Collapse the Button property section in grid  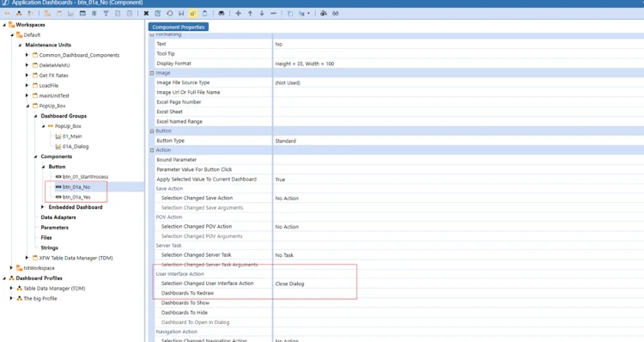[x=152, y=131]
